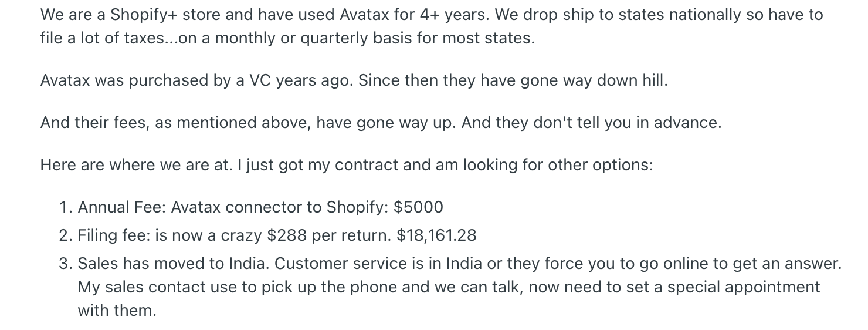Click the phrase "looking for other options"
Screen dimensions: 868x330
point(557,165)
